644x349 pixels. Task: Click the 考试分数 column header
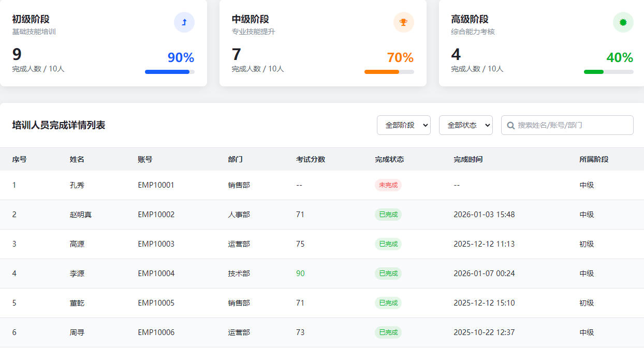pos(311,159)
